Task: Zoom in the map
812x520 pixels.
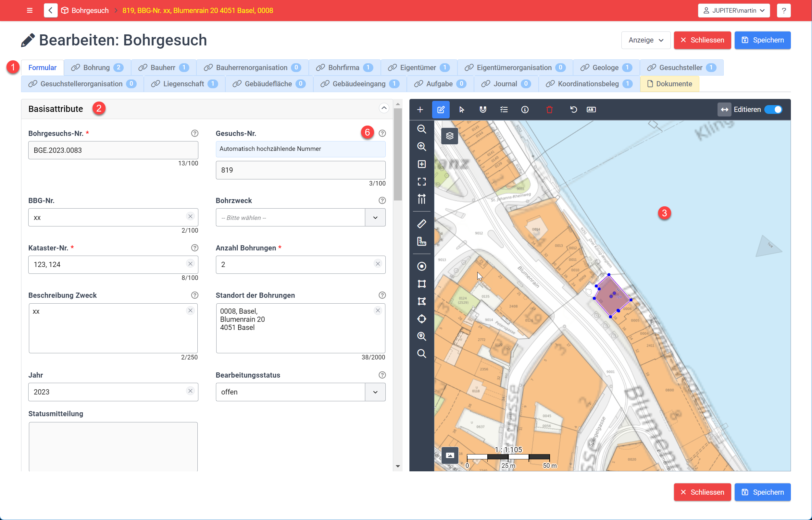Action: click(421, 147)
